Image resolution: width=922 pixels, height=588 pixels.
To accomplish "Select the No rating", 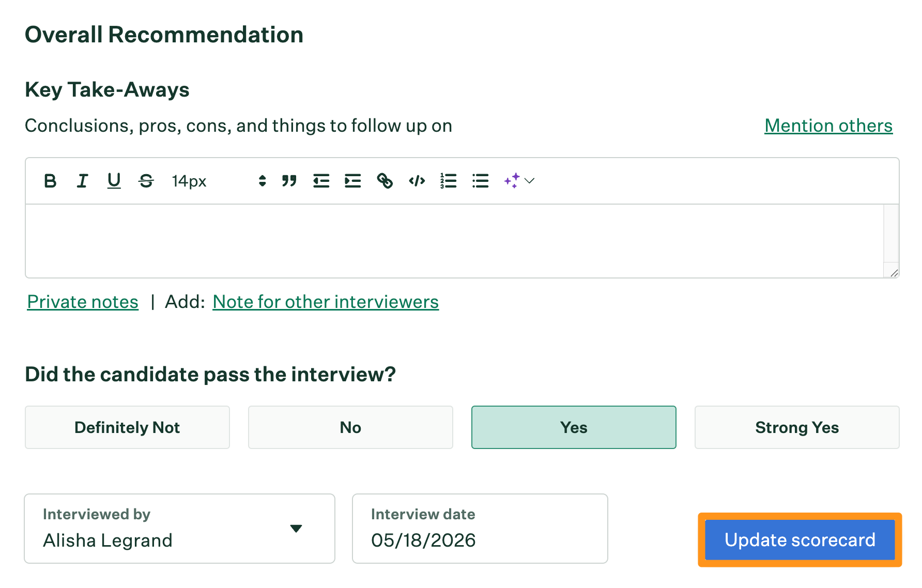I will [x=350, y=427].
